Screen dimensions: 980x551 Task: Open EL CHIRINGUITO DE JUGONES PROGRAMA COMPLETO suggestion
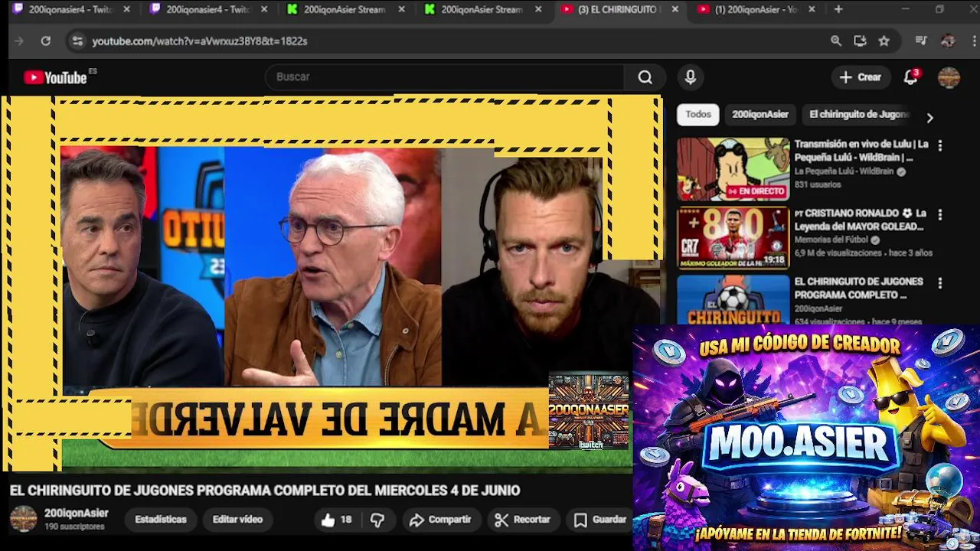pos(858,288)
